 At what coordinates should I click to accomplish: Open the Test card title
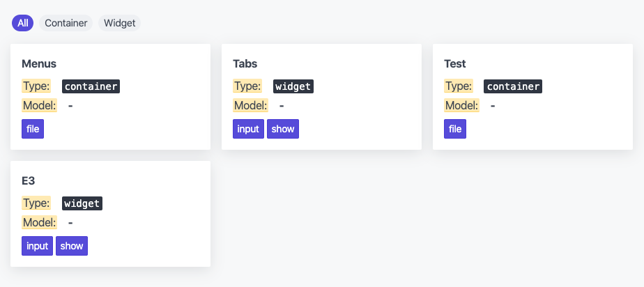click(455, 63)
